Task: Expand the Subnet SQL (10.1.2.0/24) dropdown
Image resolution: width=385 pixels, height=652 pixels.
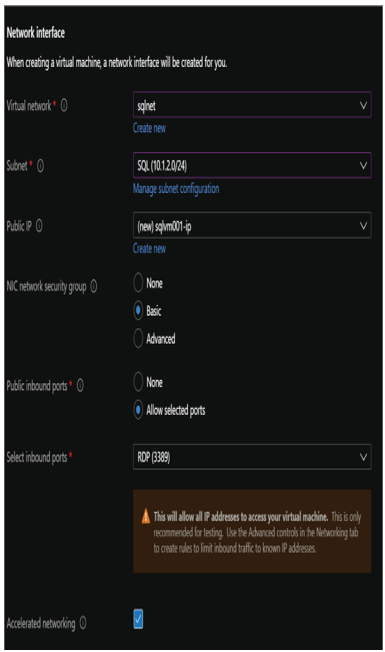Action: [x=252, y=165]
